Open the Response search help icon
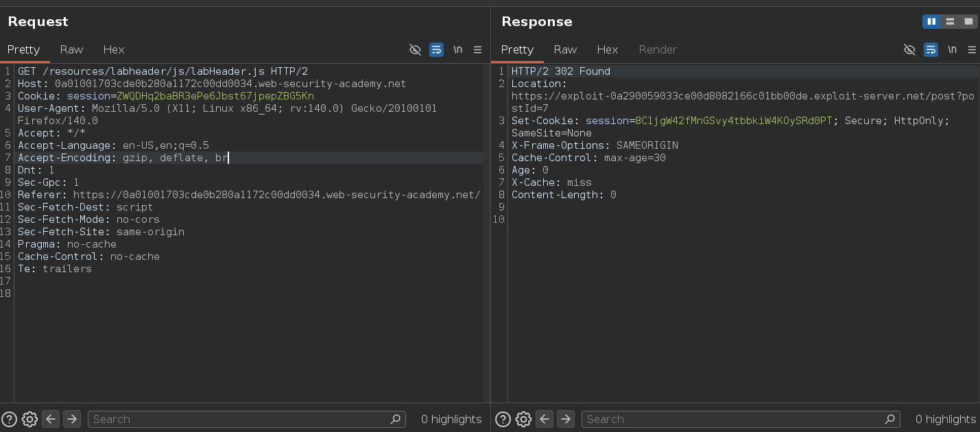This screenshot has width=980, height=432. click(x=503, y=419)
